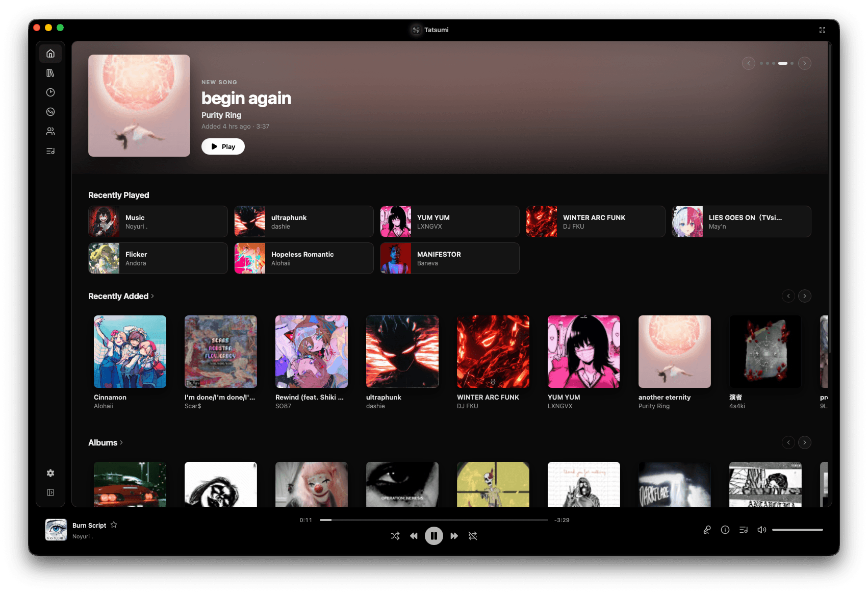
Task: Advance the featured banner to next slide
Action: click(x=805, y=63)
